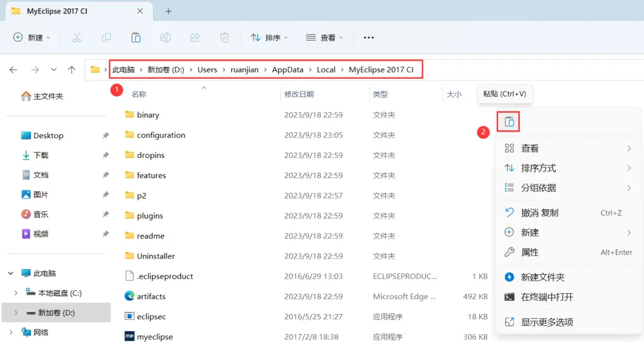Open Desktop in sidebar
This screenshot has width=644, height=342.
pos(43,135)
